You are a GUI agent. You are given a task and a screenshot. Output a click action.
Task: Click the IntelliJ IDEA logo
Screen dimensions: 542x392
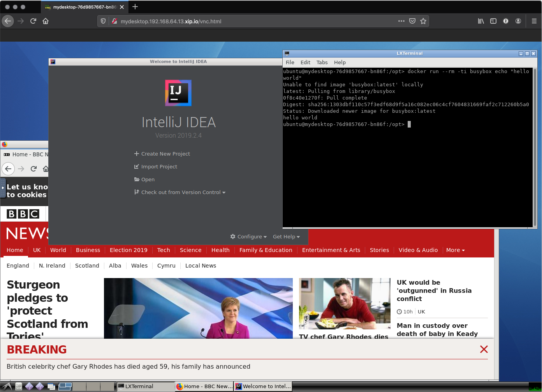[x=178, y=93]
